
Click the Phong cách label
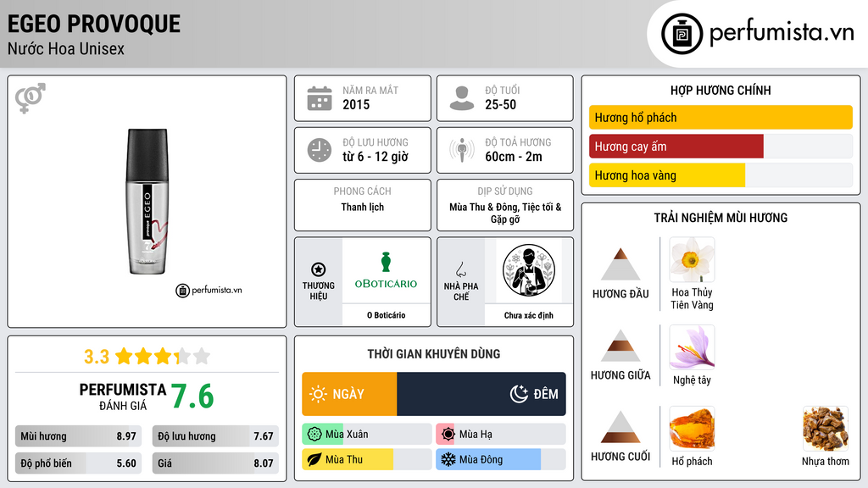click(x=363, y=191)
